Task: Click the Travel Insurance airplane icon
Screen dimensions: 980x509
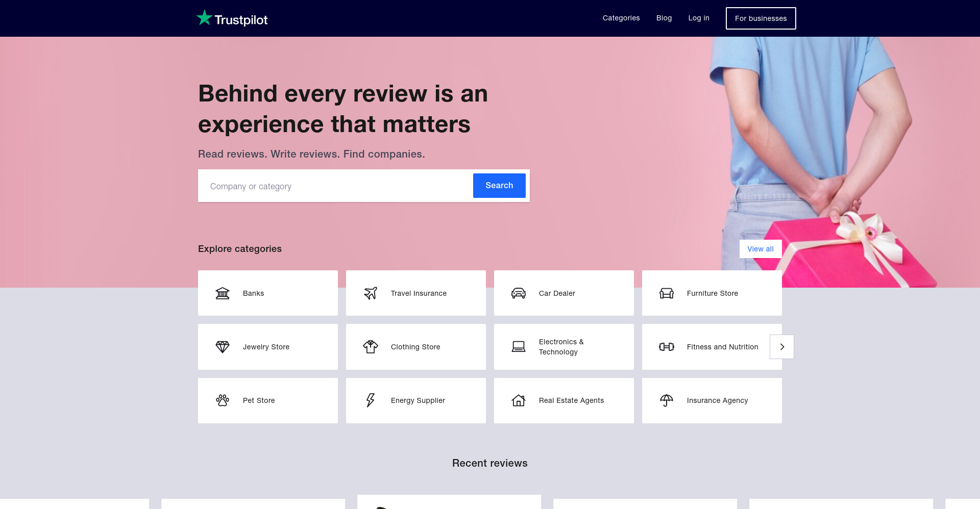Action: coord(371,293)
